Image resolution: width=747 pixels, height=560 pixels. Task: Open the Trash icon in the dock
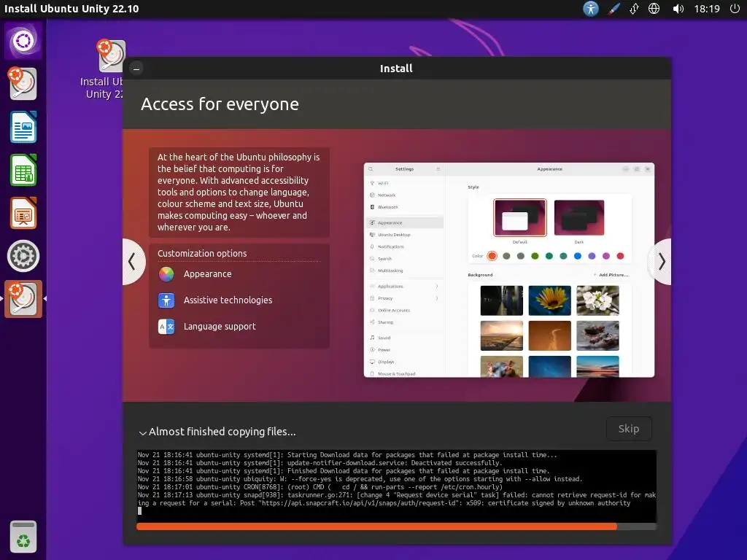23,537
